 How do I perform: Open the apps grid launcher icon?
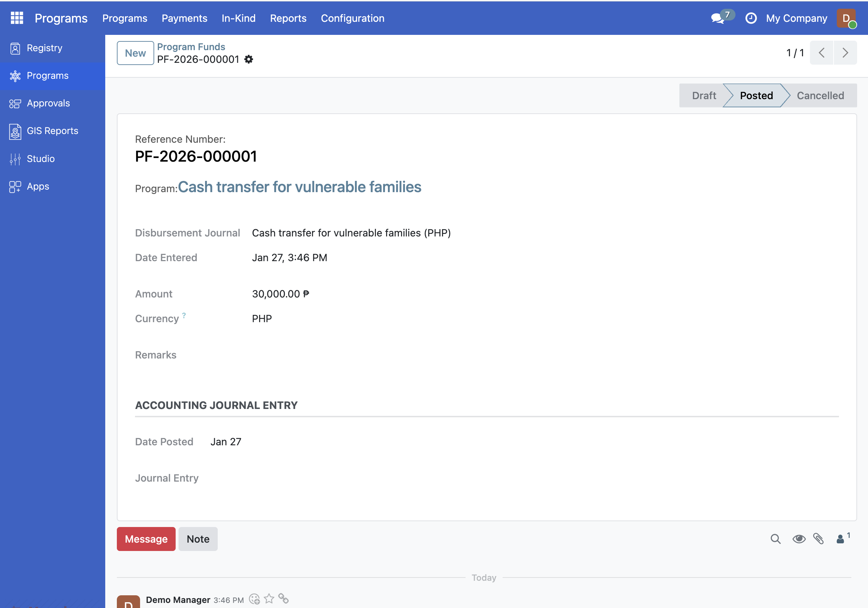[x=16, y=18]
